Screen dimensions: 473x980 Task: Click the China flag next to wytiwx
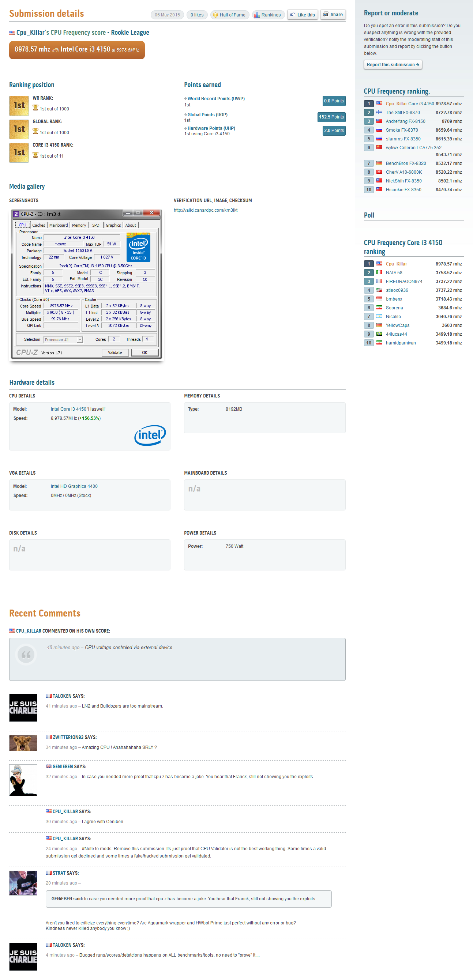(x=379, y=147)
